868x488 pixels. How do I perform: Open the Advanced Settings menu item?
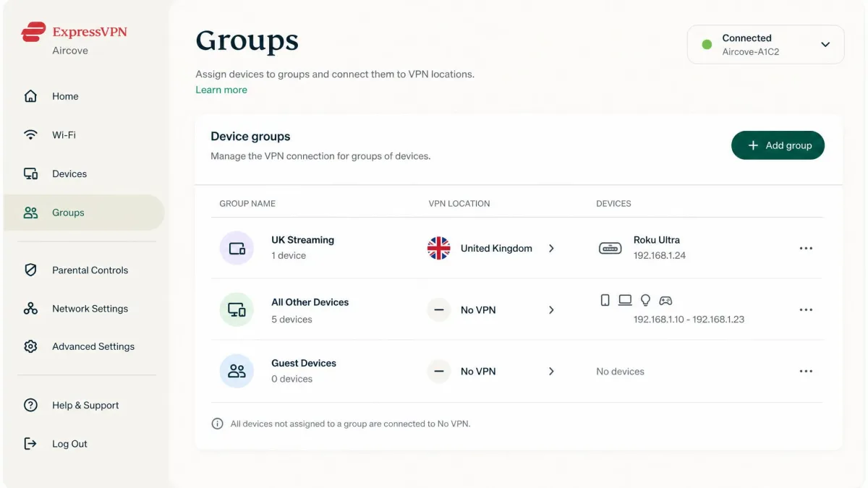click(x=84, y=346)
